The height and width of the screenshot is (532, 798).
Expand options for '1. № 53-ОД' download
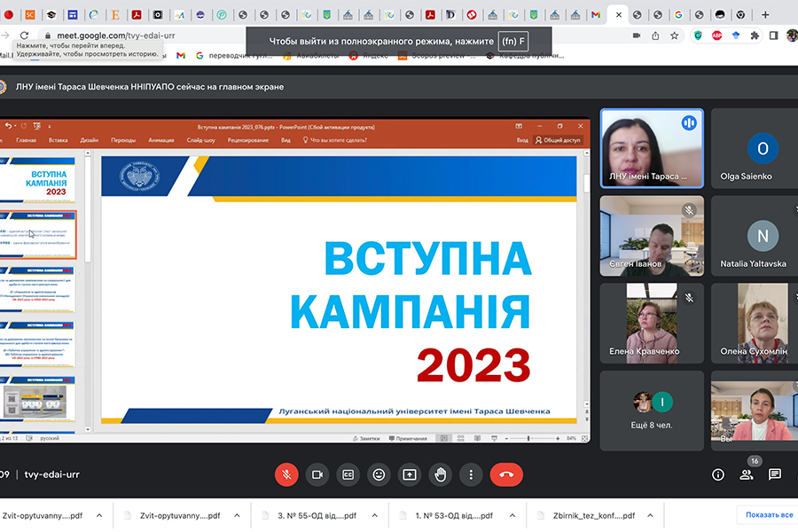(x=512, y=515)
